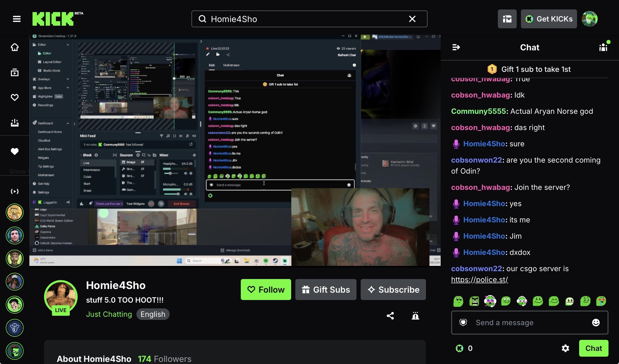
Task: Open the profile avatar menu in the header
Action: tap(590, 19)
